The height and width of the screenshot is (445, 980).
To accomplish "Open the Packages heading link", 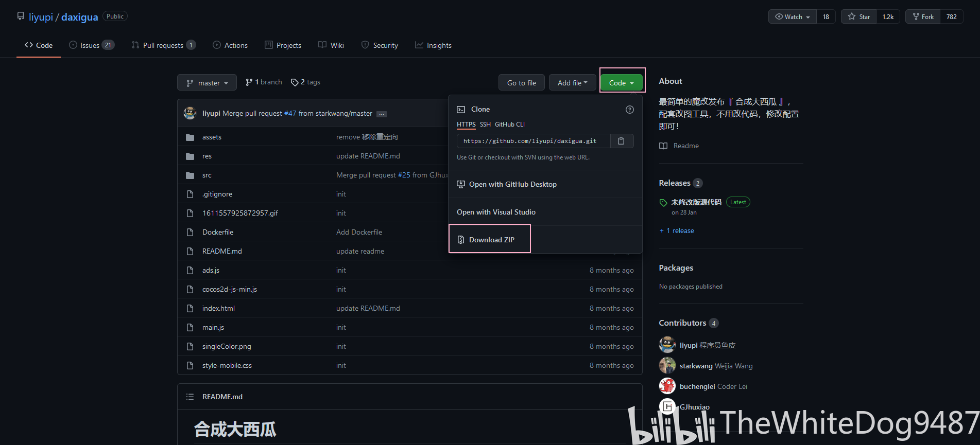I will pyautogui.click(x=676, y=268).
